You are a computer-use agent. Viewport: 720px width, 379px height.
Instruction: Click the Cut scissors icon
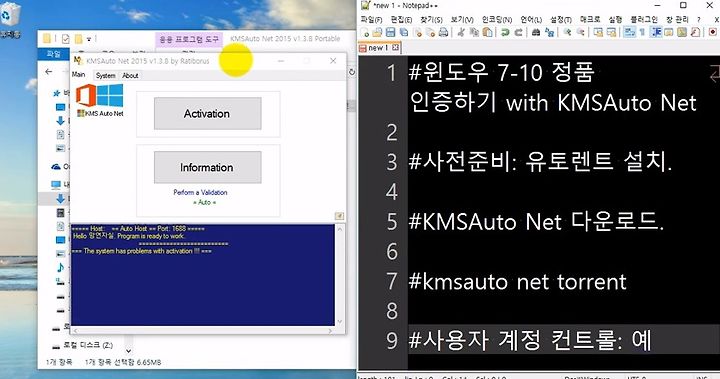point(461,32)
